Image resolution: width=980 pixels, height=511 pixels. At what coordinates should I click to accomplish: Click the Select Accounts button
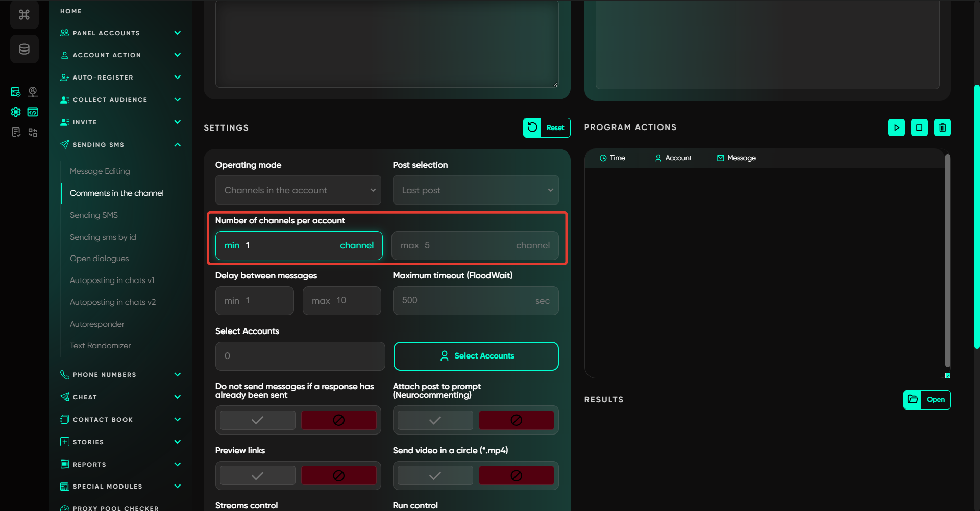476,356
